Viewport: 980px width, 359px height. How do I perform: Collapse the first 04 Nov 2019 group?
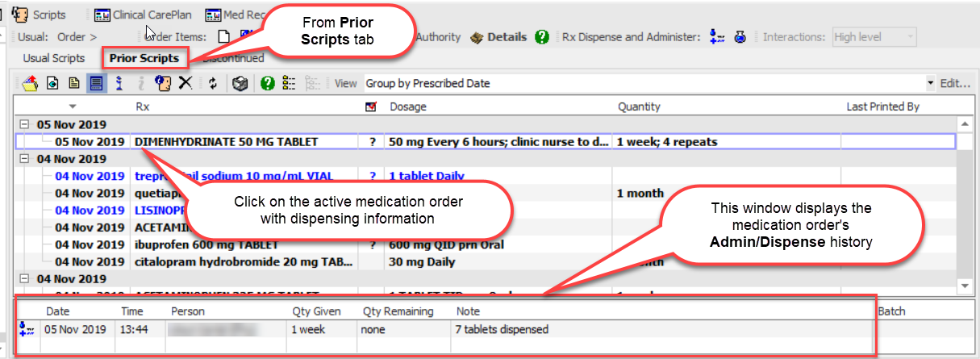(23, 159)
